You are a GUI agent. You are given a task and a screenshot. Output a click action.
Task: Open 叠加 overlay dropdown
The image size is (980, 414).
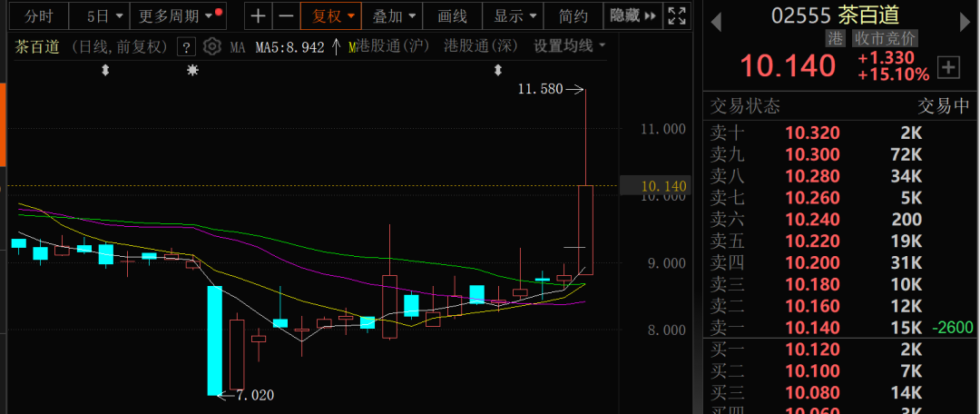[x=393, y=15]
